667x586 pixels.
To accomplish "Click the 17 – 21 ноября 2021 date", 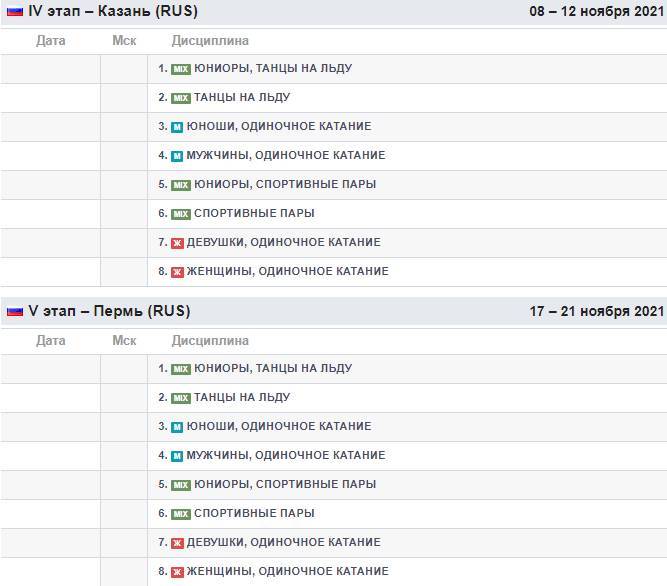I will (596, 312).
